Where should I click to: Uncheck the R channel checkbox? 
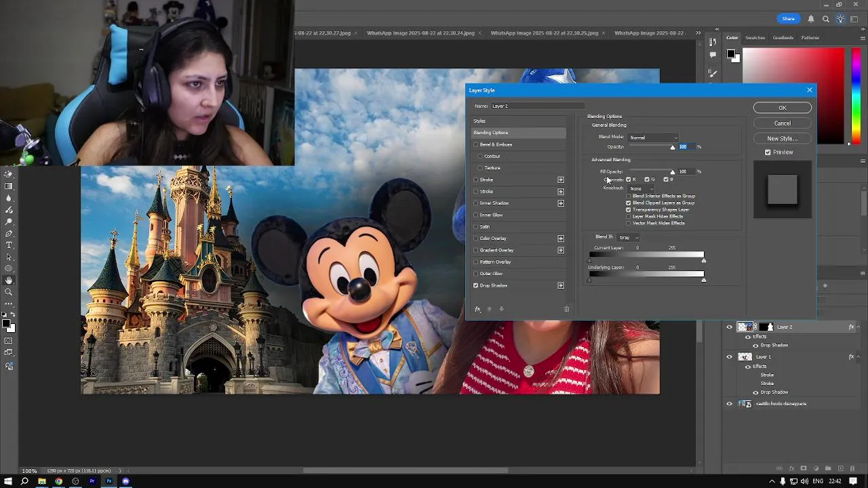pyautogui.click(x=628, y=180)
